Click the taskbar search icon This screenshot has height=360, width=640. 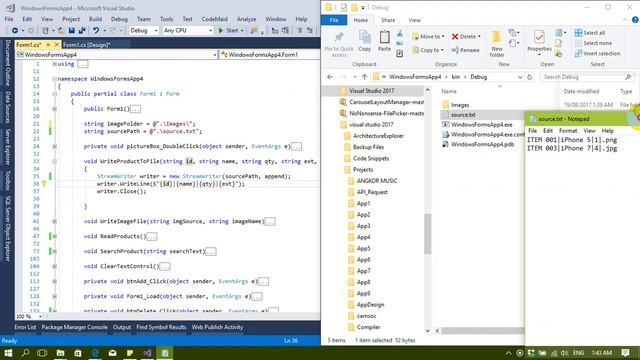tap(25, 353)
